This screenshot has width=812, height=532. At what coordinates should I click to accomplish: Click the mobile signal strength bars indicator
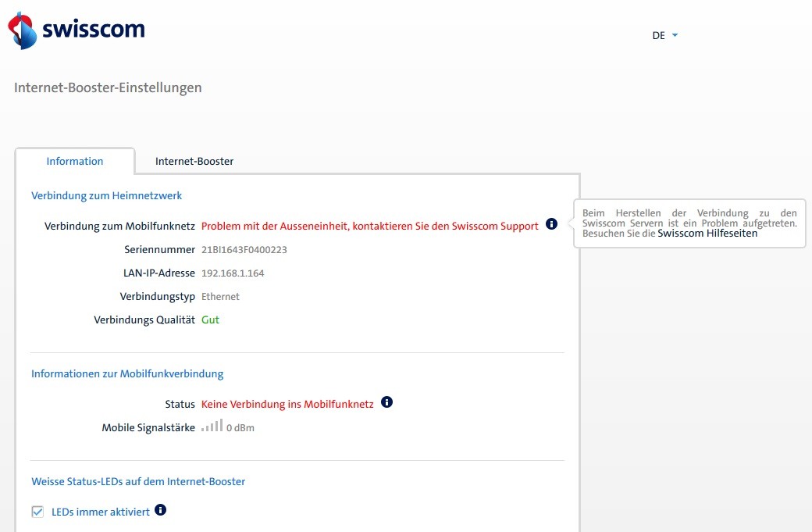pyautogui.click(x=212, y=427)
